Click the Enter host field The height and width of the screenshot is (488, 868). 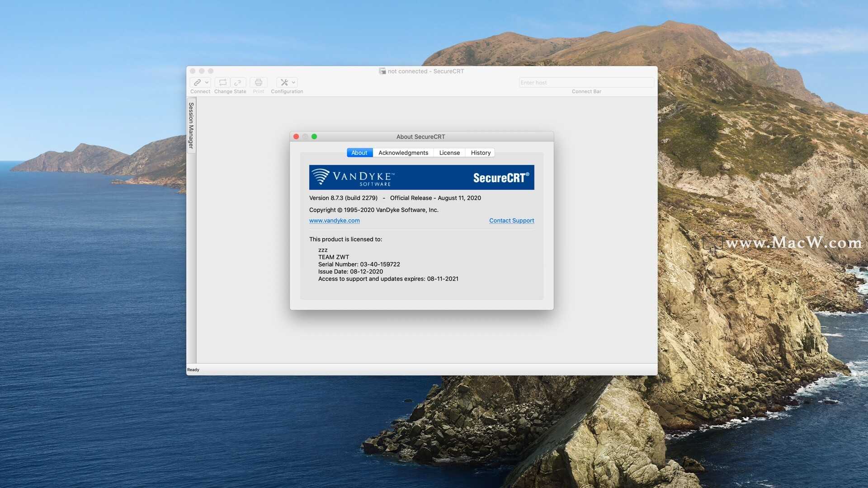(x=586, y=83)
